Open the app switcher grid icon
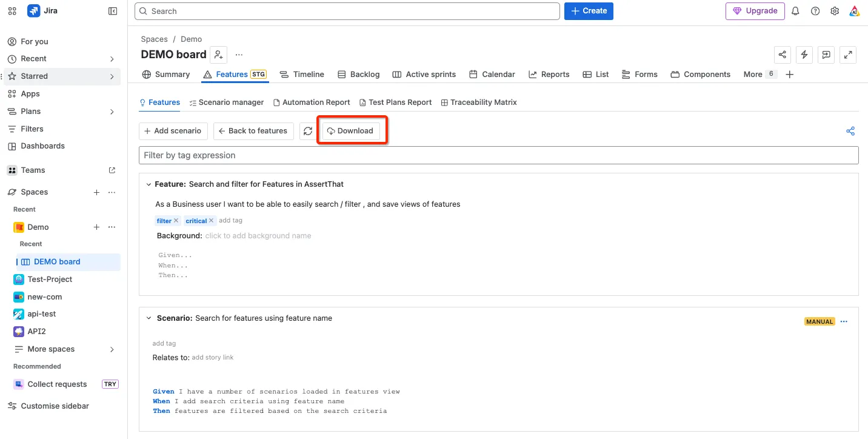 pos(12,11)
